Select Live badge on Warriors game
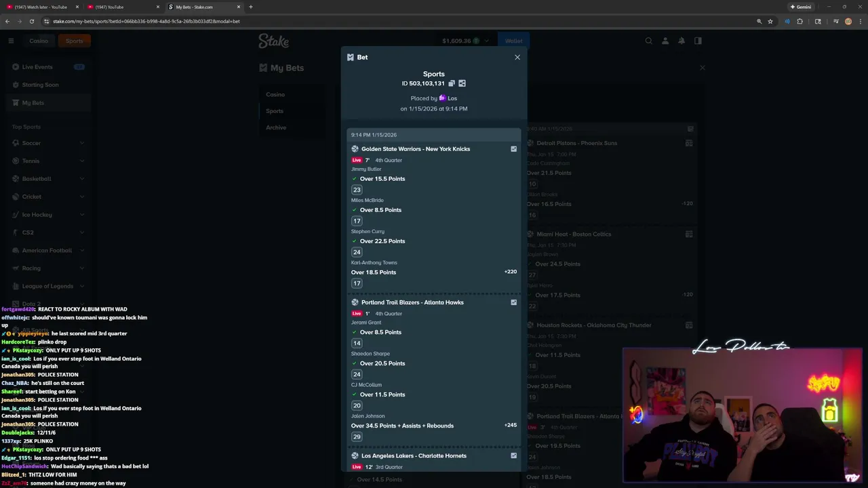Image resolution: width=868 pixels, height=488 pixels. 357,161
